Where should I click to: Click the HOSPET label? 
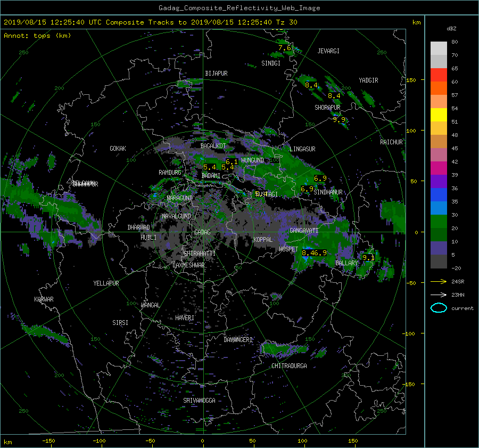point(288,249)
